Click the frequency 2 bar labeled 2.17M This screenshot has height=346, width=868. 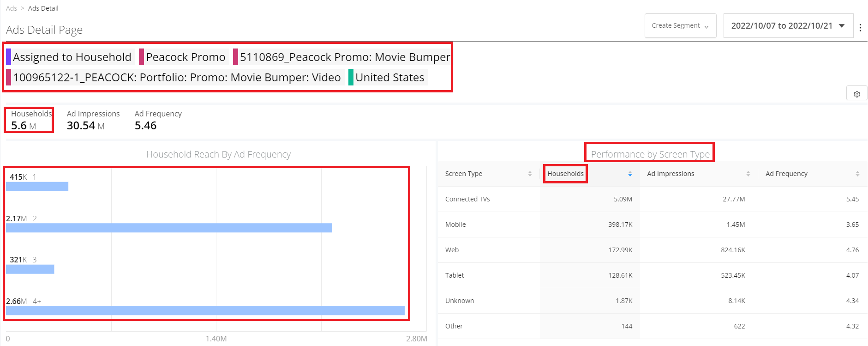pos(169,228)
